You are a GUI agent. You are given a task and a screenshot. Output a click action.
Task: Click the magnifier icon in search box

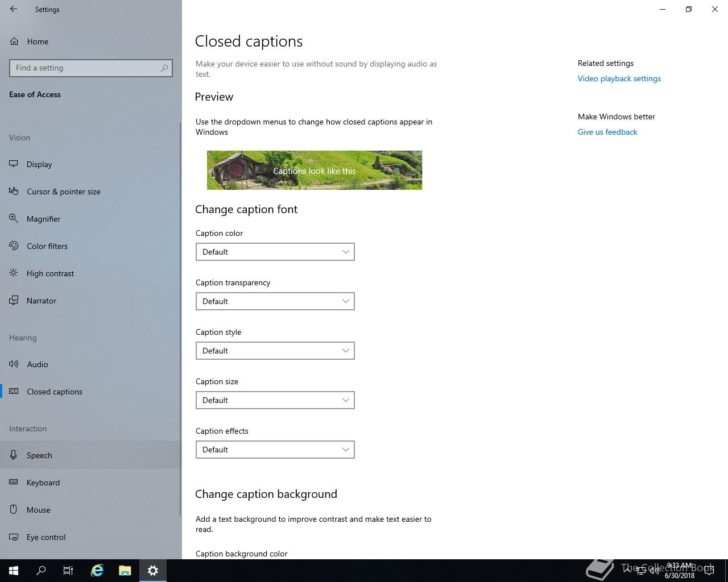164,68
